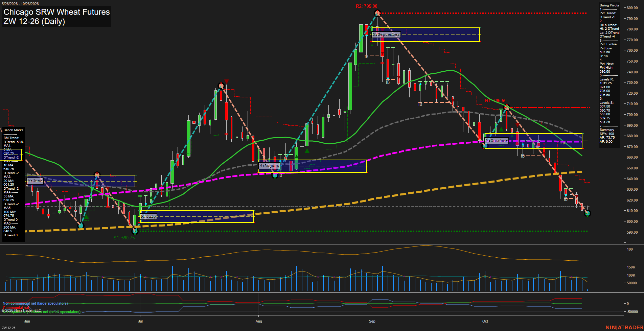Click the Nonreportable positions net (small speculators) legend

(42, 312)
